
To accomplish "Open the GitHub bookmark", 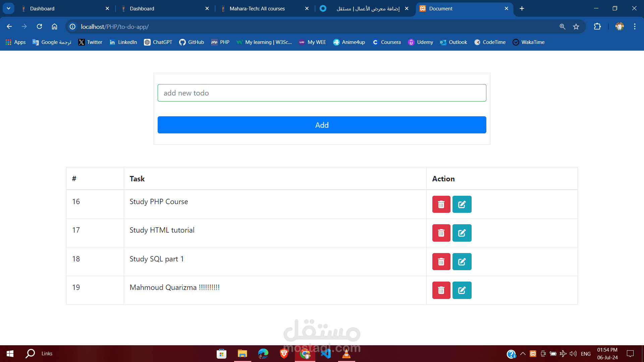I will click(192, 42).
